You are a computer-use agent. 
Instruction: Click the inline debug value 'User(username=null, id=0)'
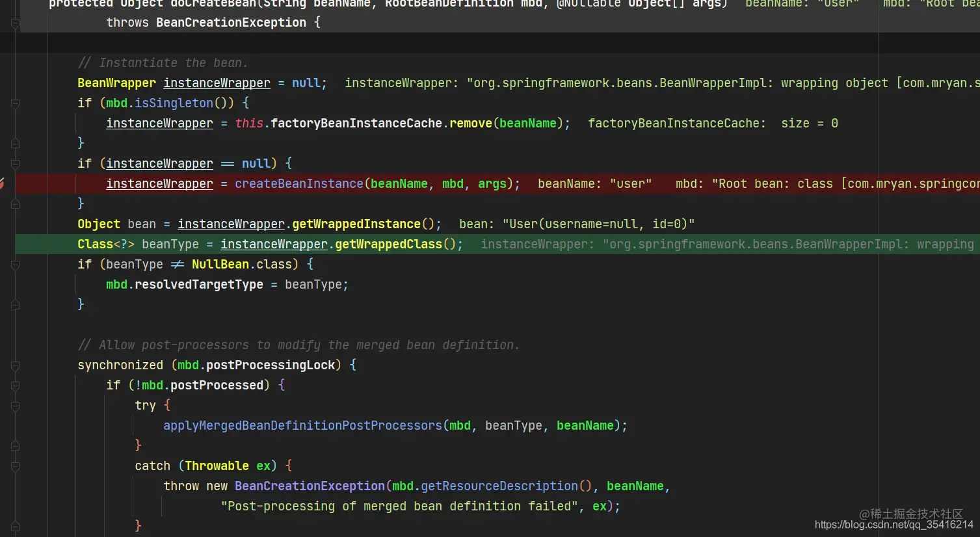click(x=598, y=224)
